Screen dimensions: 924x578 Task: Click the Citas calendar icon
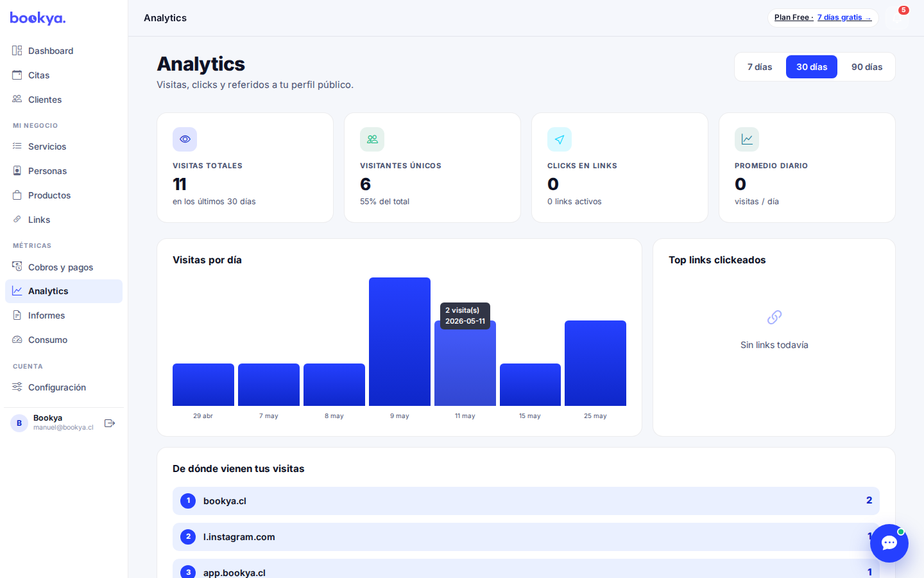pos(17,75)
